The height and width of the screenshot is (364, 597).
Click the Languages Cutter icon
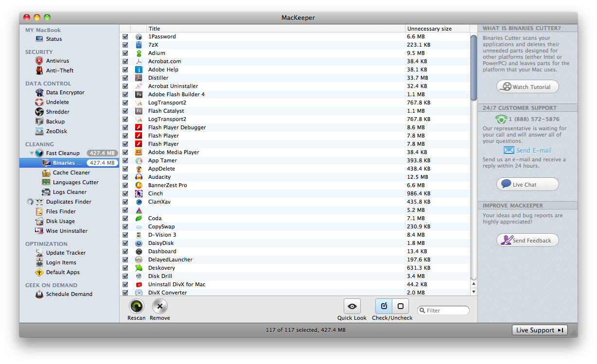(x=46, y=182)
